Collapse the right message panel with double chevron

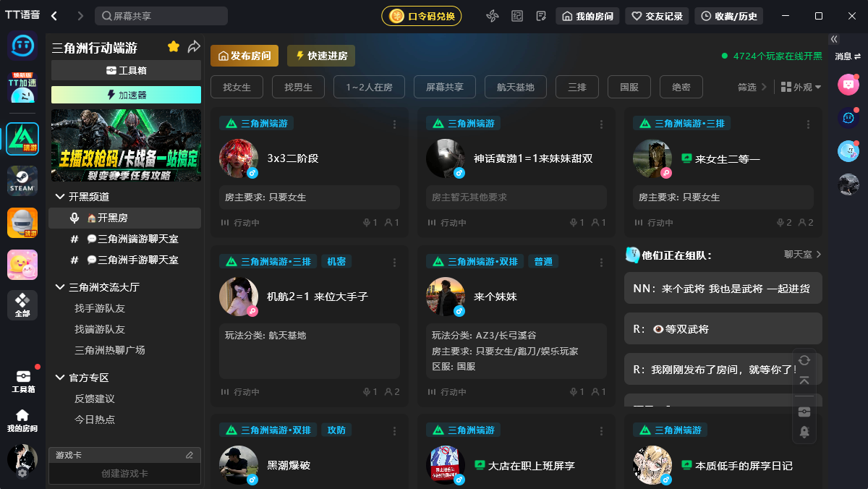pos(834,39)
